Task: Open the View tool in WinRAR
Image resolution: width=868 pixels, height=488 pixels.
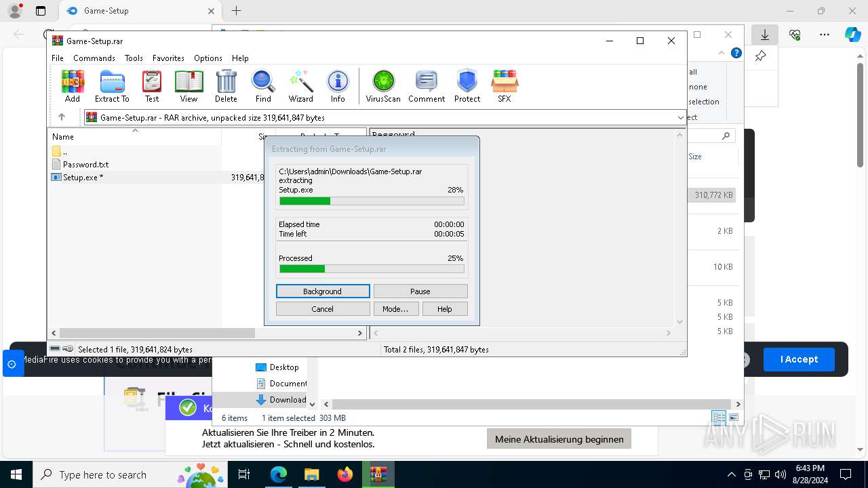Action: tap(189, 86)
